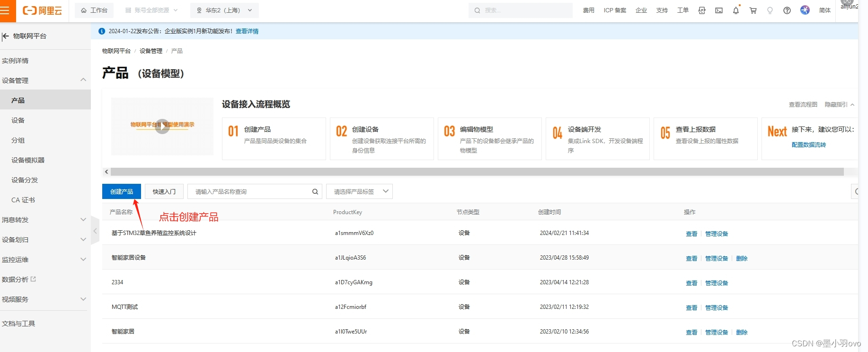This screenshot has width=868, height=352.
Task: Open the shopping cart icon
Action: point(753,10)
